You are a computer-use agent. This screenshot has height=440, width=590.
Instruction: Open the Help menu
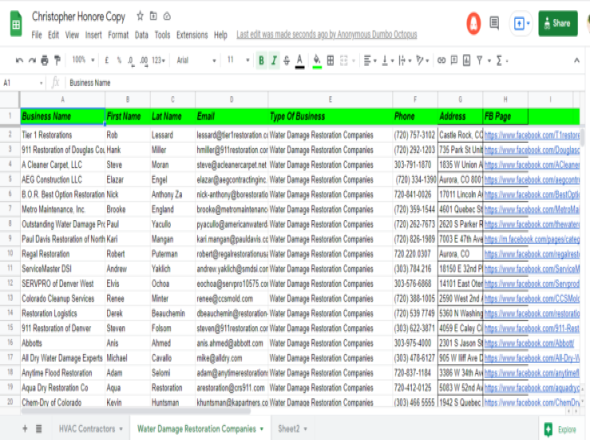coord(220,35)
